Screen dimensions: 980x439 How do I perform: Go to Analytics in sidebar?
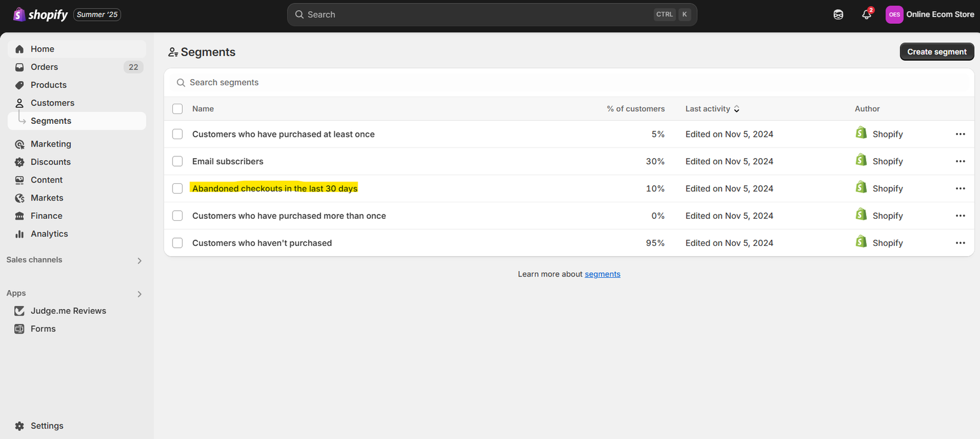pos(49,234)
